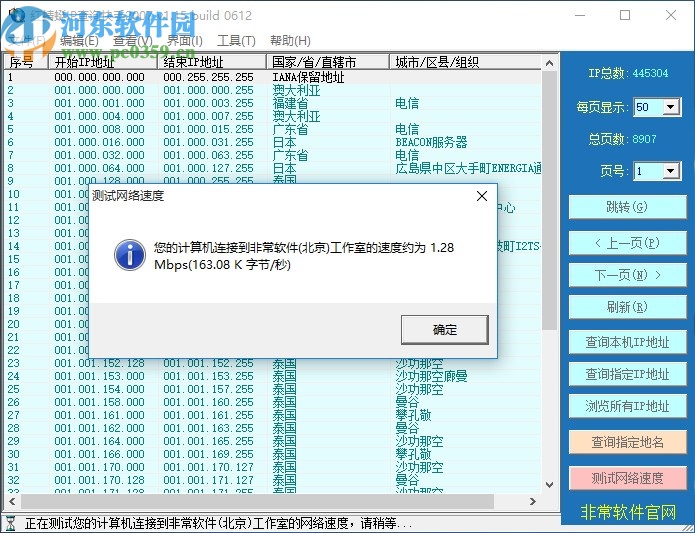
Task: Click the hourglass icon in the status bar
Action: [x=11, y=523]
